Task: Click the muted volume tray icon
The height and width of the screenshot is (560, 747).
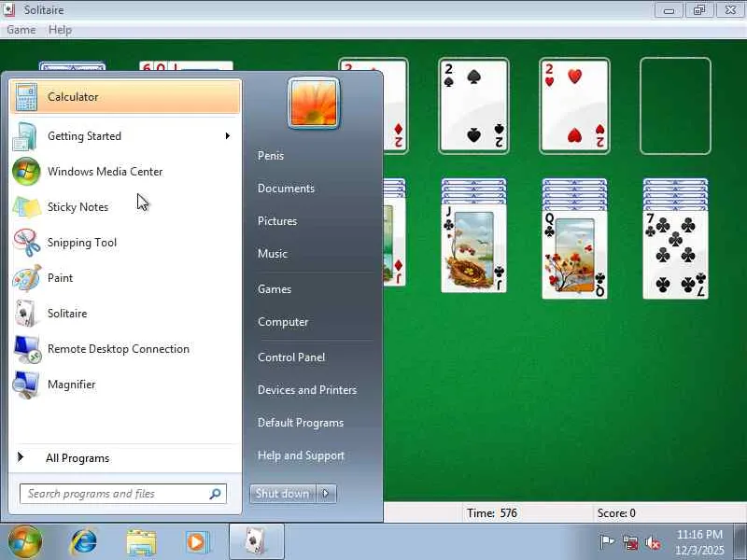Action: 652,542
